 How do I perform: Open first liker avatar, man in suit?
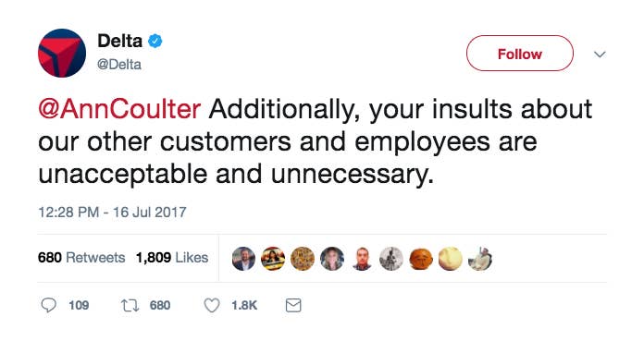[243, 259]
